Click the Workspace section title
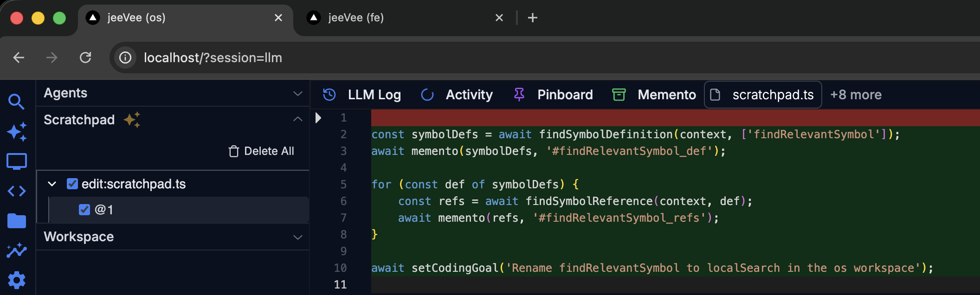The height and width of the screenshot is (295, 980). point(79,237)
